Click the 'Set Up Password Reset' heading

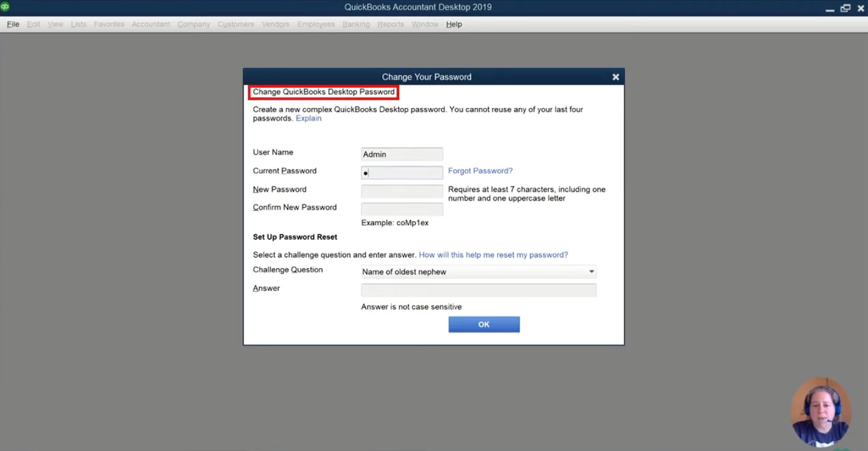click(x=295, y=237)
